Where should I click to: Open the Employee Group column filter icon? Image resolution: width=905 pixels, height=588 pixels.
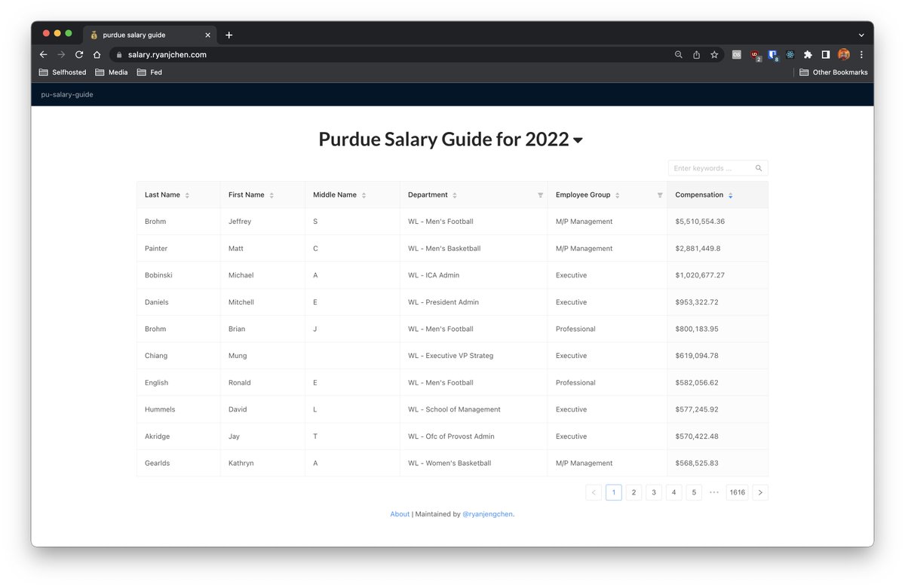point(660,195)
